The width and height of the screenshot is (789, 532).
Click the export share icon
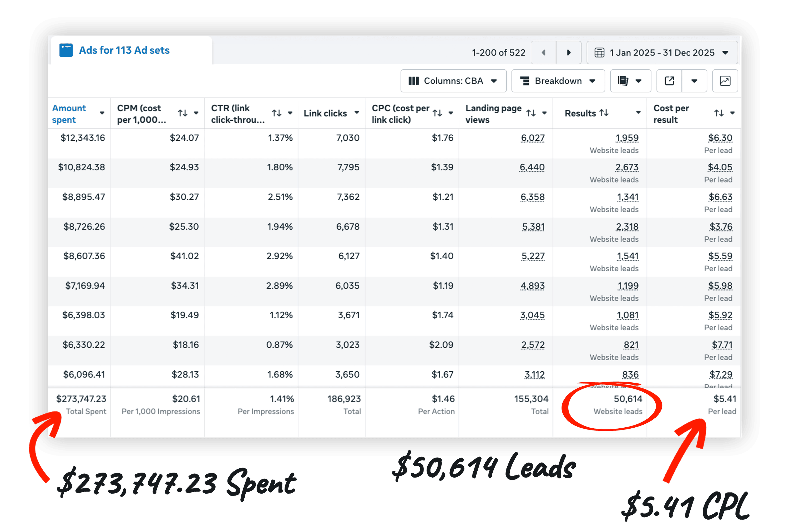click(669, 81)
